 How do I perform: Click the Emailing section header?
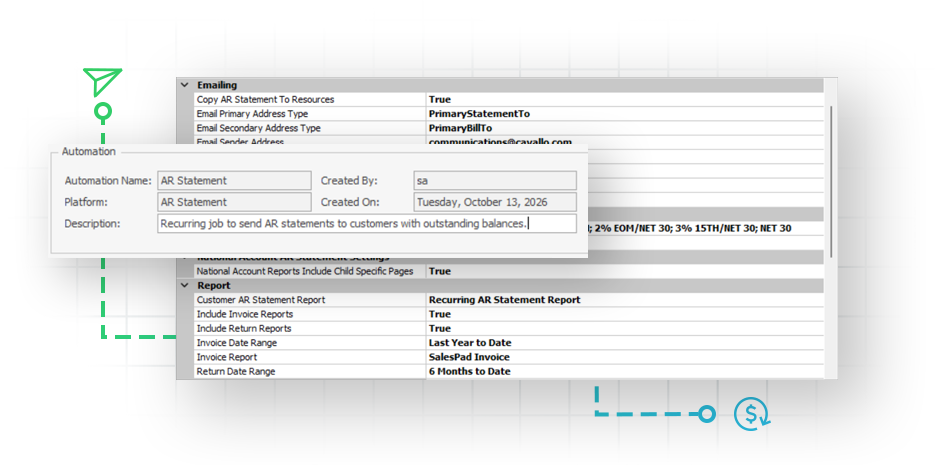tap(508, 85)
